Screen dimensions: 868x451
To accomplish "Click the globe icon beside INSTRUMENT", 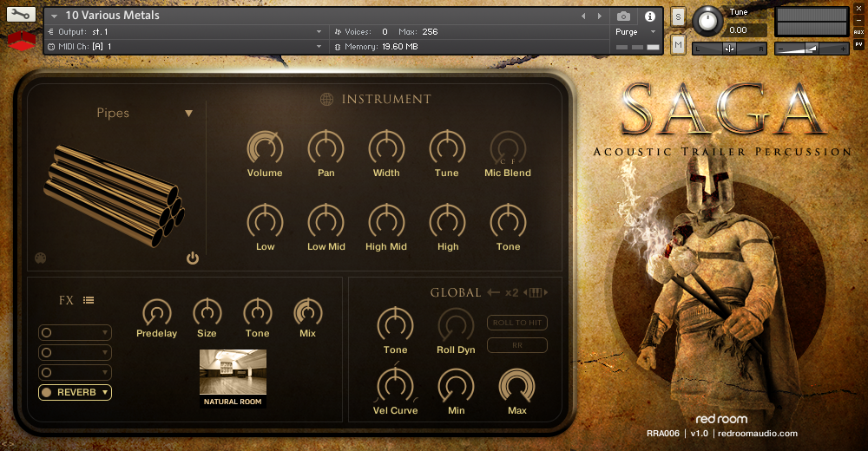I will point(326,99).
